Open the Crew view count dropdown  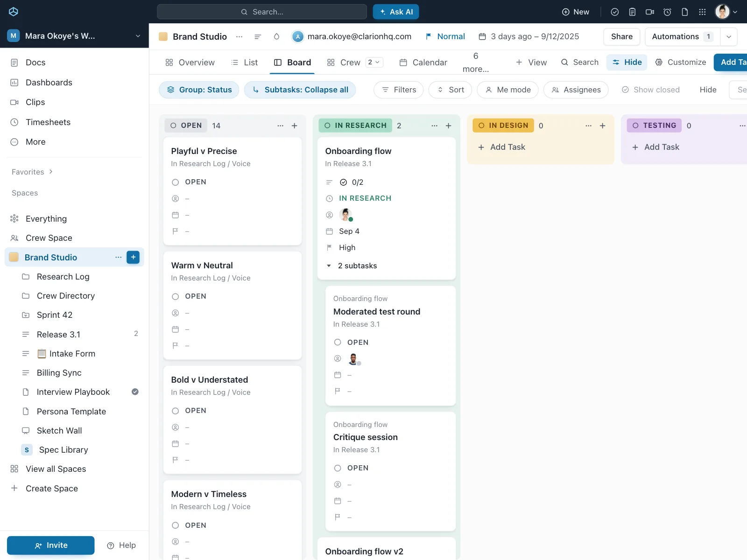(x=374, y=62)
